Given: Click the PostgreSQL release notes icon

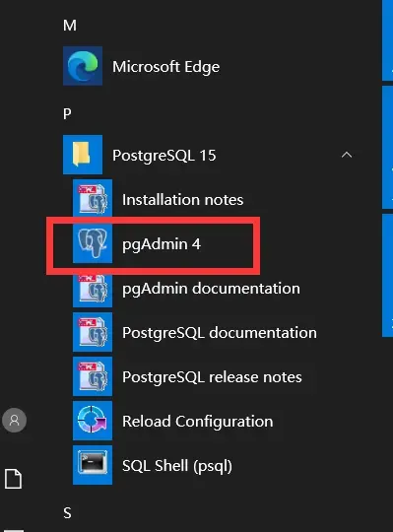Looking at the screenshot, I should pyautogui.click(x=93, y=376).
